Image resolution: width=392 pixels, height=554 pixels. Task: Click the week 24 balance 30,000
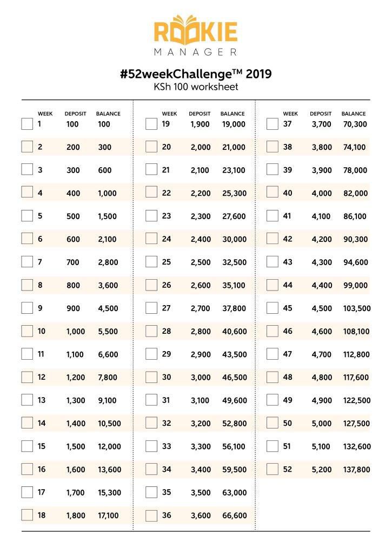(x=234, y=239)
